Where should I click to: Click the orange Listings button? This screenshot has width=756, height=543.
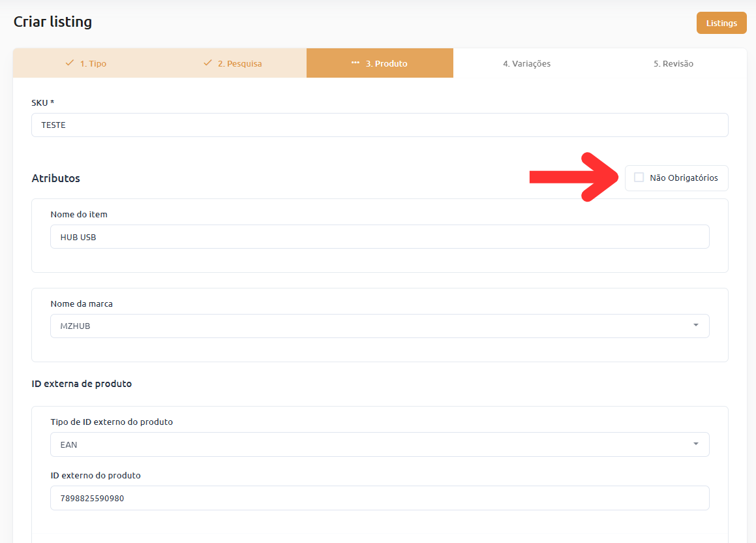[721, 23]
